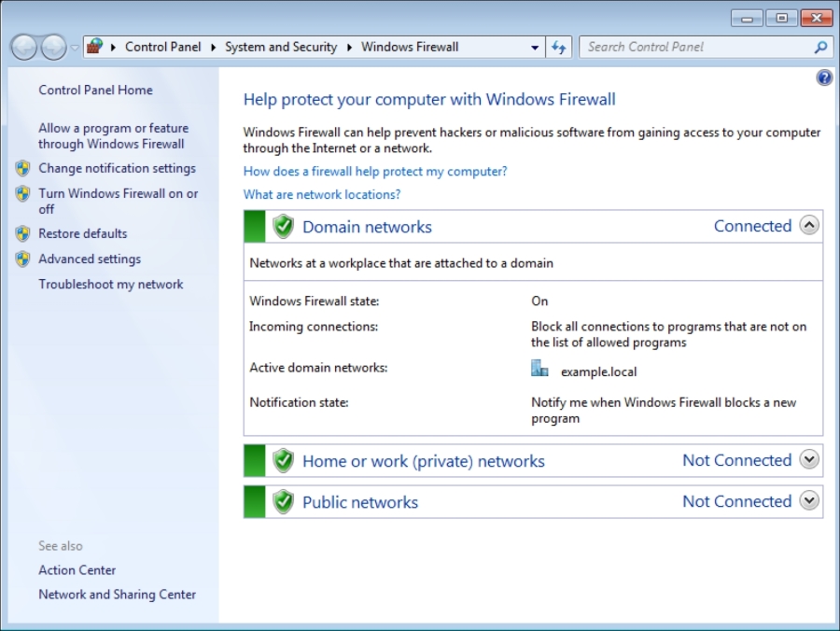Click the Control Panel icon in address bar
The width and height of the screenshot is (840, 631).
click(x=94, y=47)
